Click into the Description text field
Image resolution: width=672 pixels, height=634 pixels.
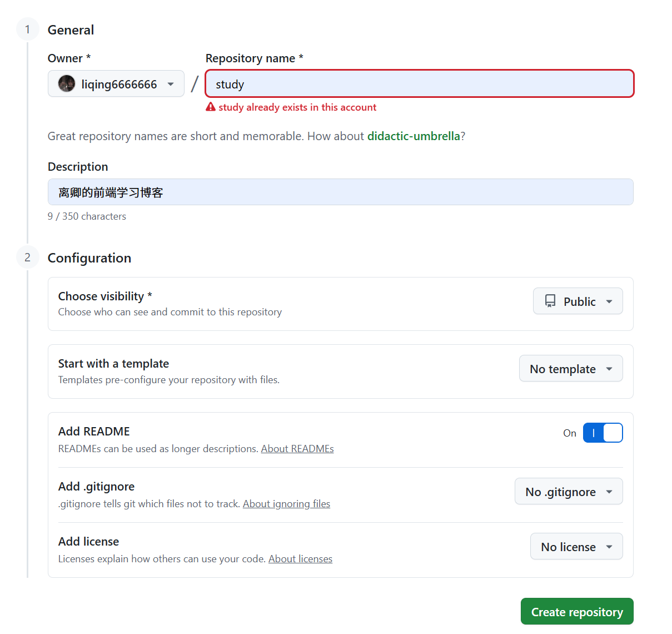(x=340, y=192)
